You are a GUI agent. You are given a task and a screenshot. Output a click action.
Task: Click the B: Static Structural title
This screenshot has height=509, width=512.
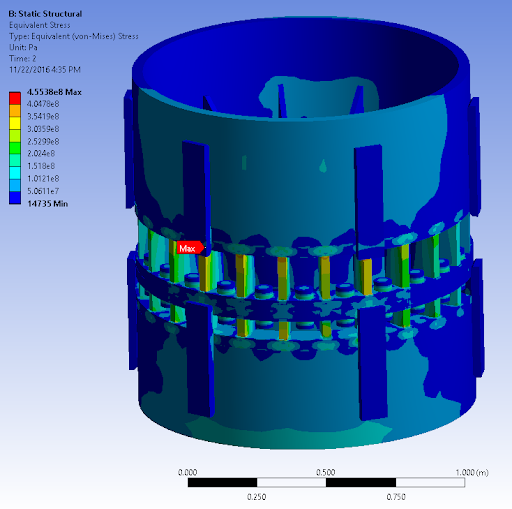(45, 14)
